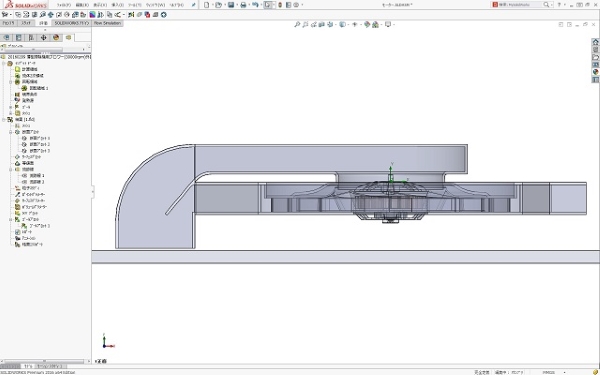600x375 pixels.
Task: Open the Display Style dropdown arrow in the view toolbar
Action: click(x=348, y=24)
